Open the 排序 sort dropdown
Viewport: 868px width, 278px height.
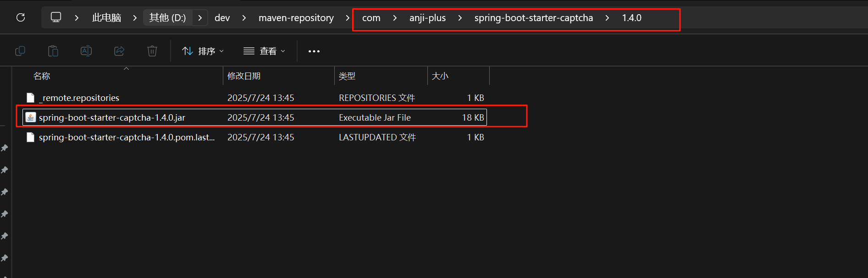point(203,51)
